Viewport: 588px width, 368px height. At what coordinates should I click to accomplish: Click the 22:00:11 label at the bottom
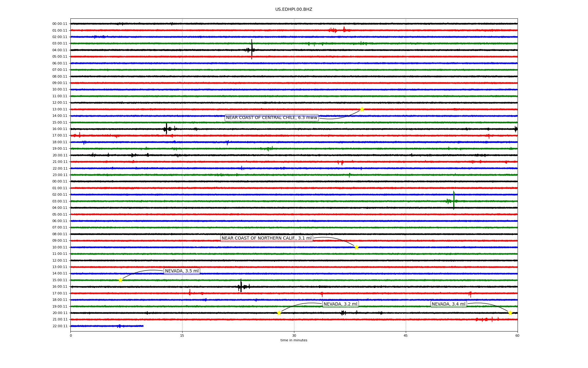[60, 326]
